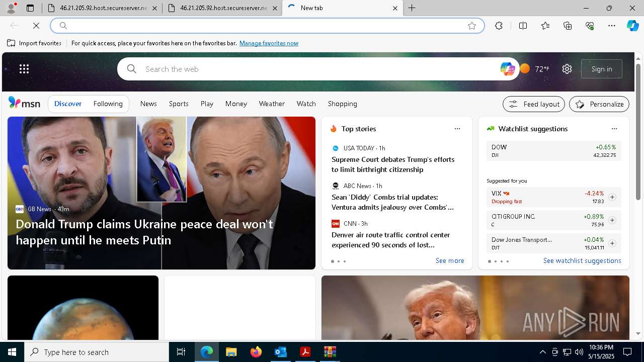
Task: Open the notifications center icon
Action: pyautogui.click(x=627, y=352)
